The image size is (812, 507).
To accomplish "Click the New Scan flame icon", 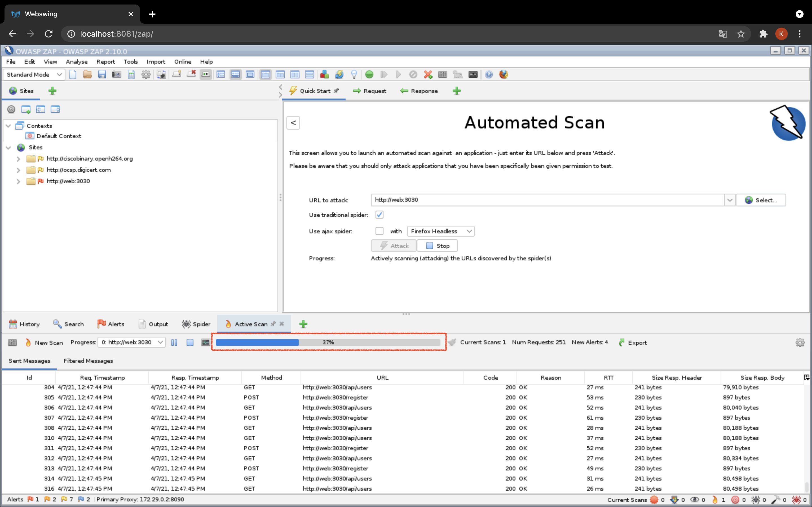I will coord(28,342).
